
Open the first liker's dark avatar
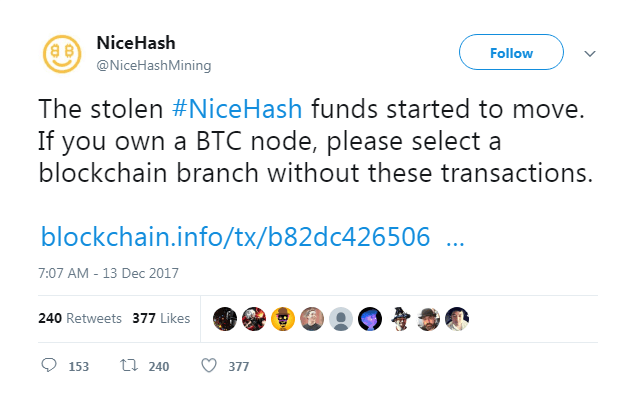click(x=225, y=319)
